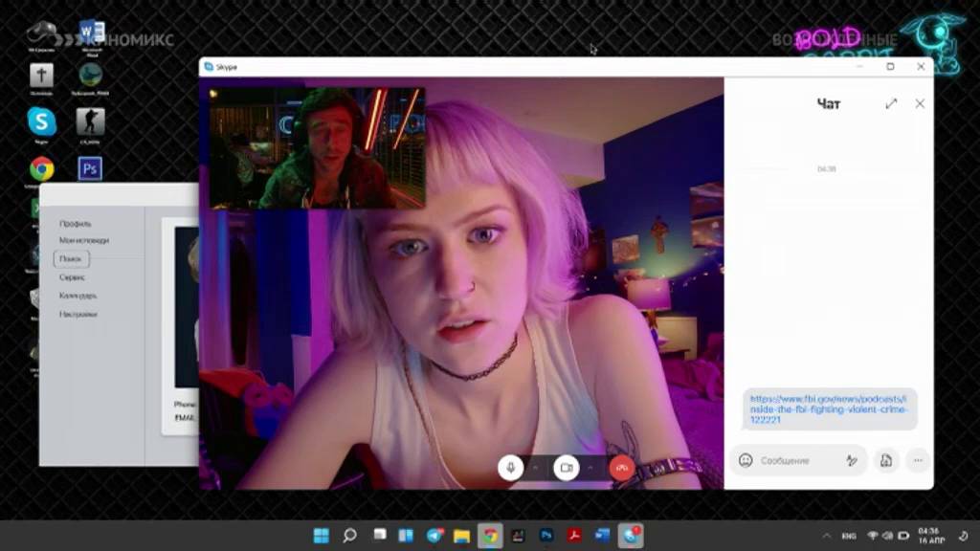
Task: Click the Сообщение message input field
Action: point(798,460)
